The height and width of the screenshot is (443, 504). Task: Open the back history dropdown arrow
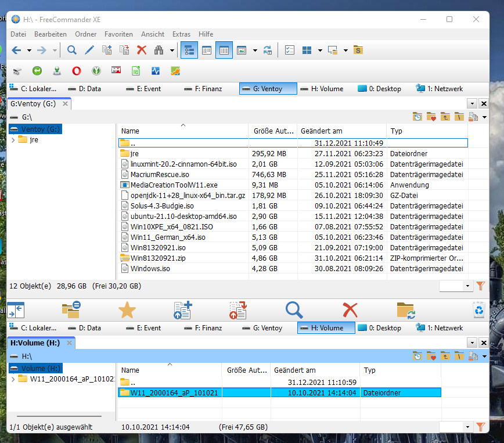(x=29, y=51)
